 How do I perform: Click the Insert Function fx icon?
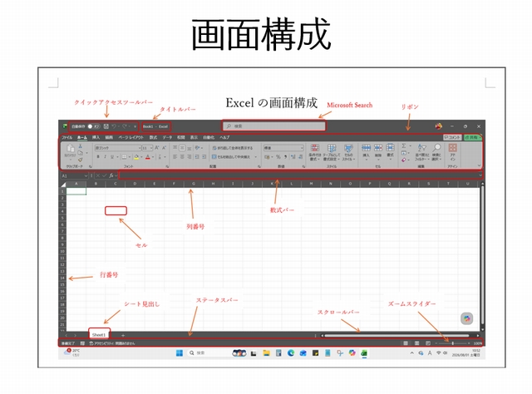[x=111, y=175]
